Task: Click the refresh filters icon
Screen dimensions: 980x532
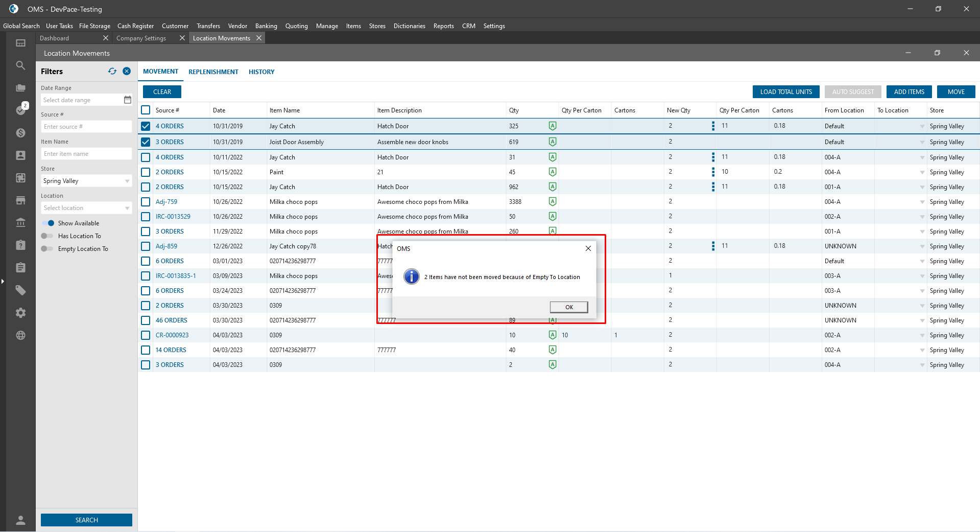Action: coord(112,72)
